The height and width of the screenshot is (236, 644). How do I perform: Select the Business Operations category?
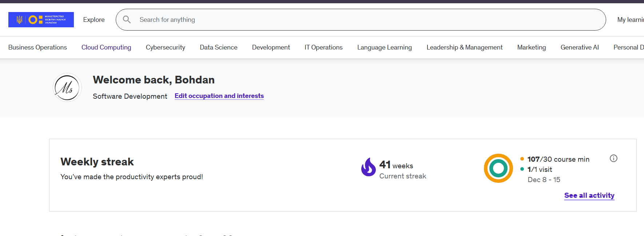[37, 47]
